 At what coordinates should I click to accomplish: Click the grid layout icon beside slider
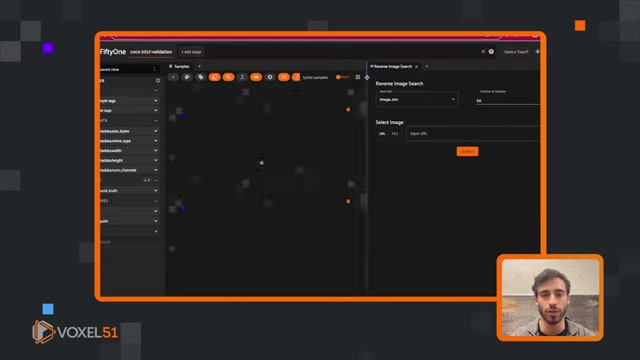pos(358,77)
